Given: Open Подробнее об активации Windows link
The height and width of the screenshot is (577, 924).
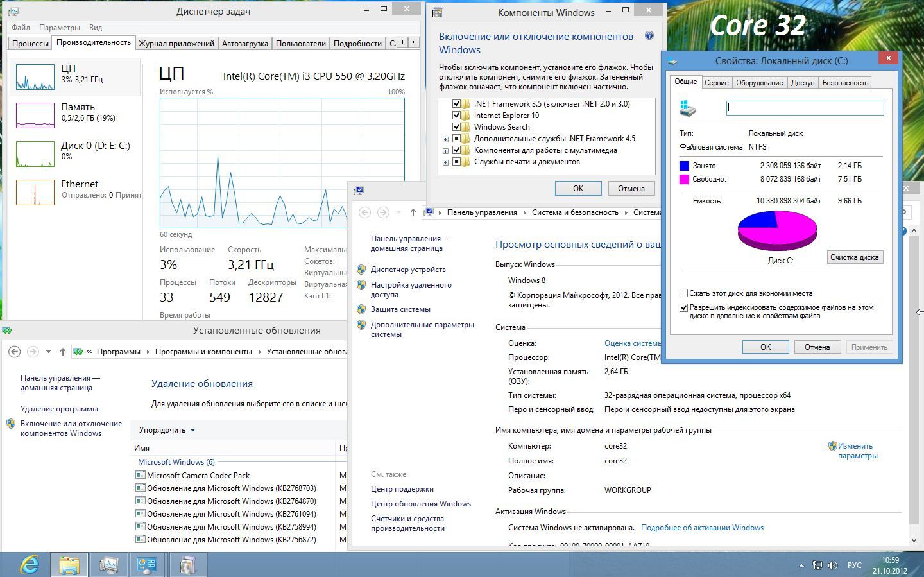Looking at the screenshot, I should (x=702, y=528).
